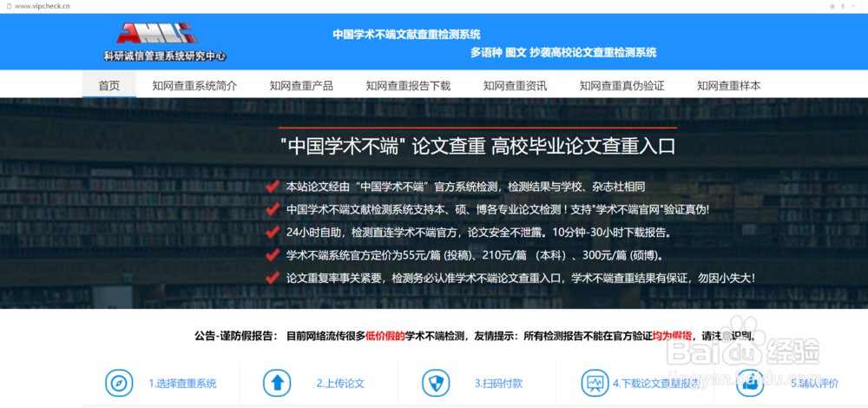Image resolution: width=868 pixels, height=408 pixels.
Task: Click the 2.上传论文 link
Action: 340,383
